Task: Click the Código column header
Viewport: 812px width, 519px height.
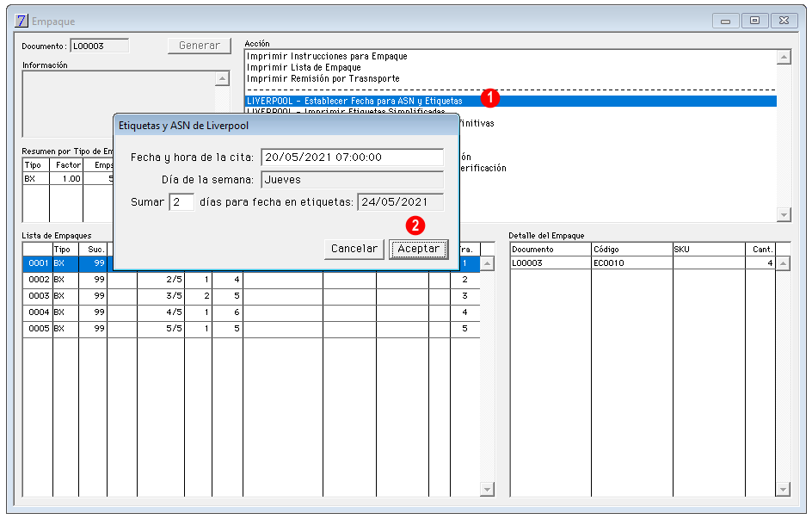Action: (x=632, y=249)
